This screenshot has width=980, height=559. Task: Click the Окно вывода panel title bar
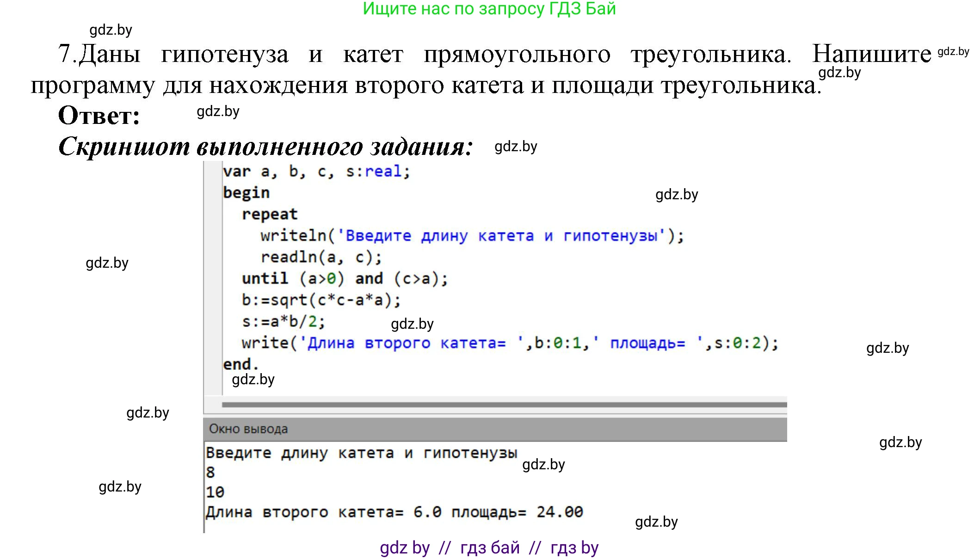(247, 428)
